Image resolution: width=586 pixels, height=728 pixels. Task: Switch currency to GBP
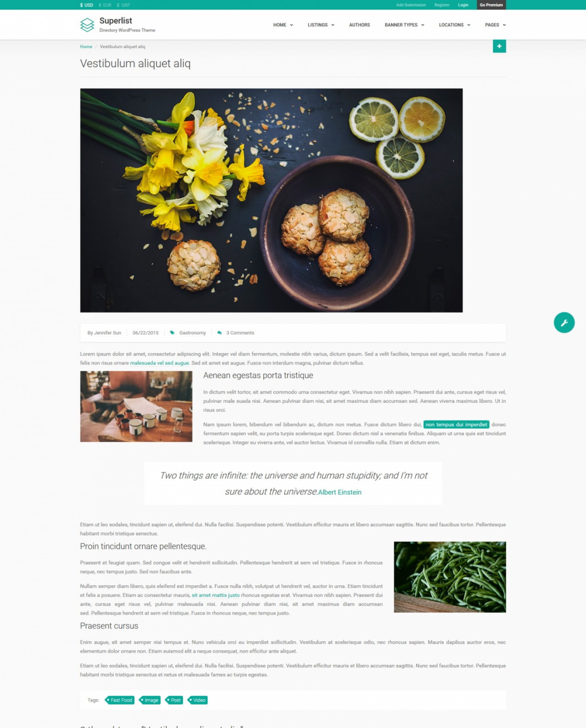point(123,5)
